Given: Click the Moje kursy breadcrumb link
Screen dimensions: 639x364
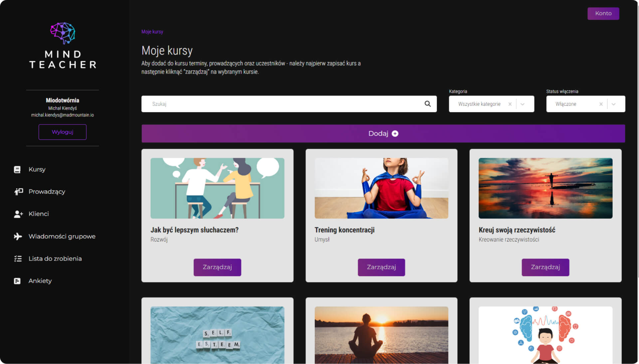Looking at the screenshot, I should [152, 32].
